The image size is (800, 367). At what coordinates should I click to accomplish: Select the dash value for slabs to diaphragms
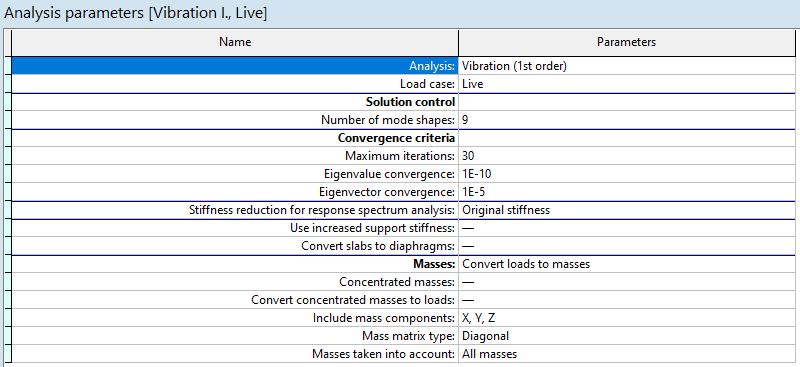(x=468, y=246)
